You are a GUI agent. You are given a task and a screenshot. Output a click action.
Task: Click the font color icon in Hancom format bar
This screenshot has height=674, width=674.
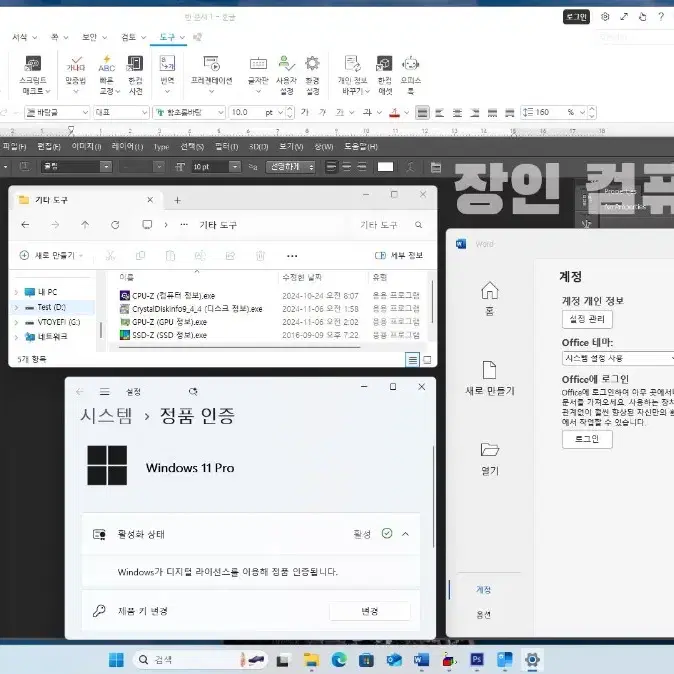(x=394, y=113)
